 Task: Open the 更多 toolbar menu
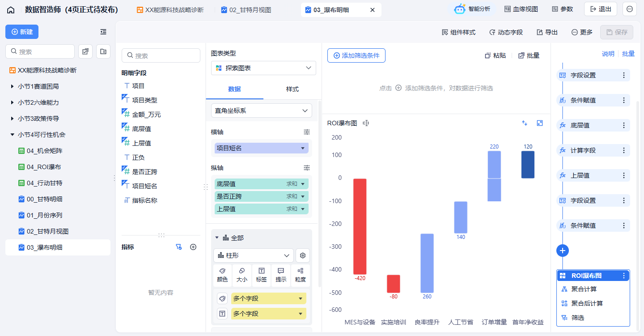click(582, 32)
